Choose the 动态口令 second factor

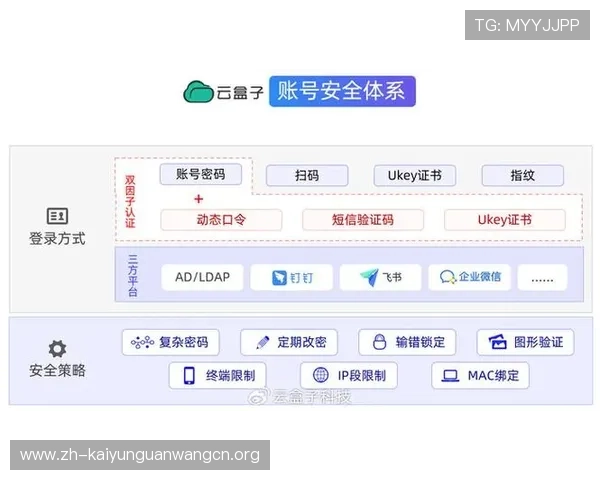point(221,220)
